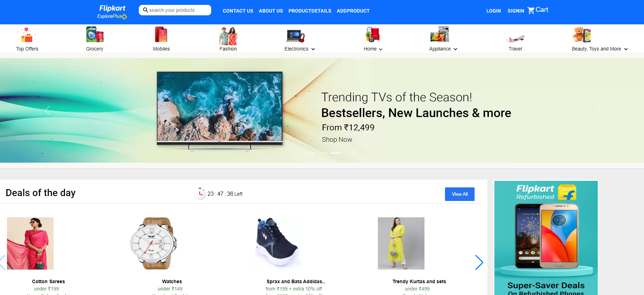The image size is (644, 295).
Task: Open the shopping cart icon
Action: pyautogui.click(x=531, y=10)
